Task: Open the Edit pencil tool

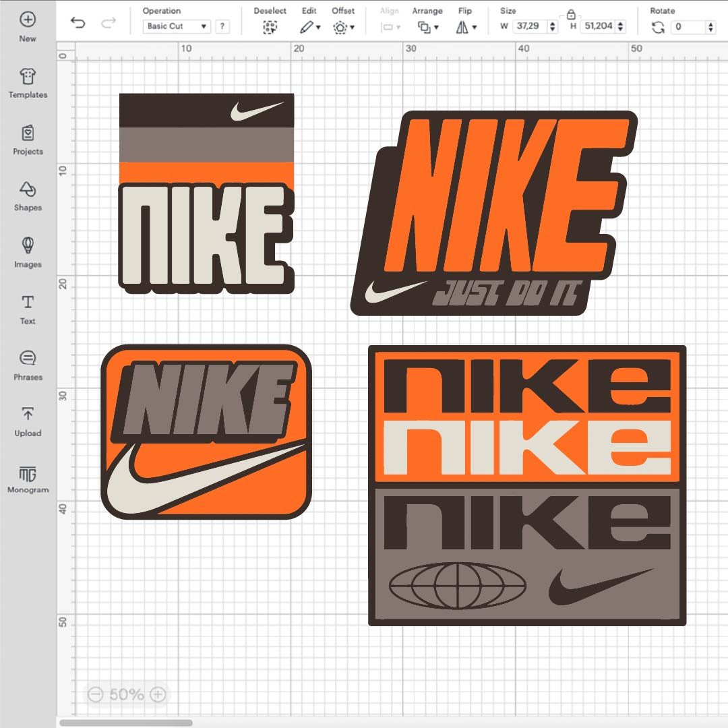Action: [x=306, y=28]
